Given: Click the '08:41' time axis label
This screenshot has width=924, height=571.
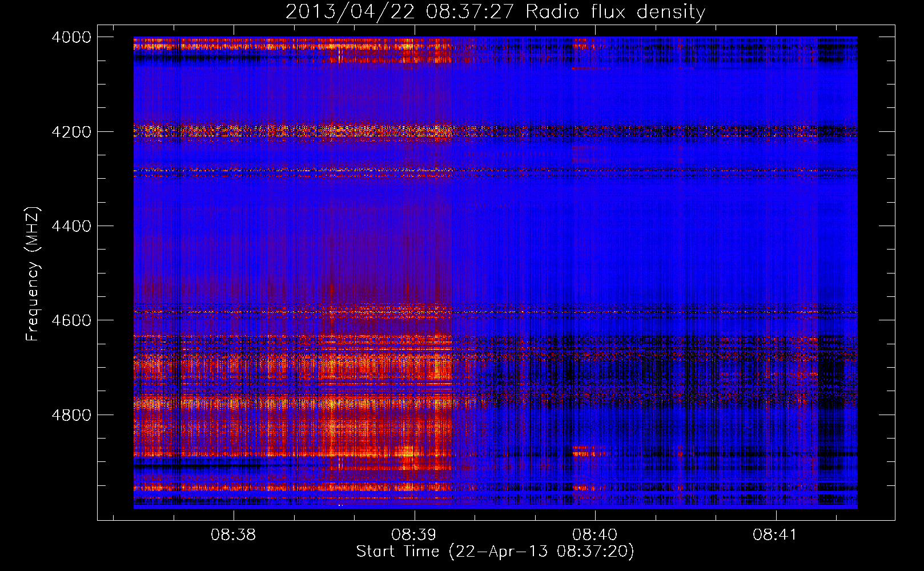Looking at the screenshot, I should 774,535.
